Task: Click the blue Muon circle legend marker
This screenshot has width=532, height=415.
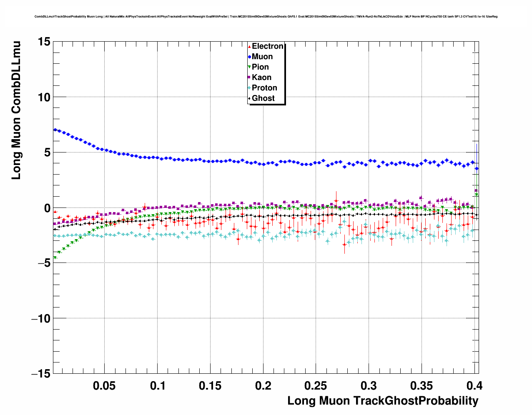Action: pos(249,57)
